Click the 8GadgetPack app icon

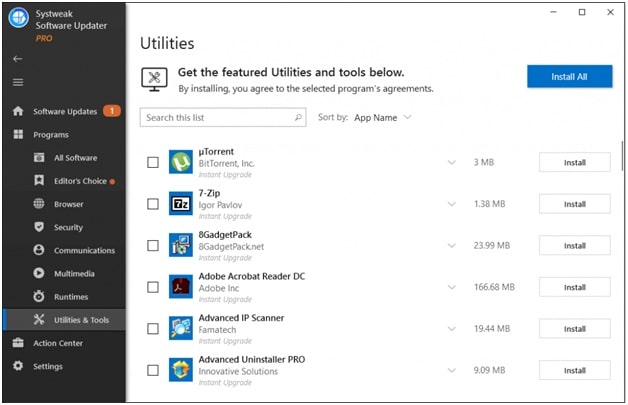tap(181, 245)
